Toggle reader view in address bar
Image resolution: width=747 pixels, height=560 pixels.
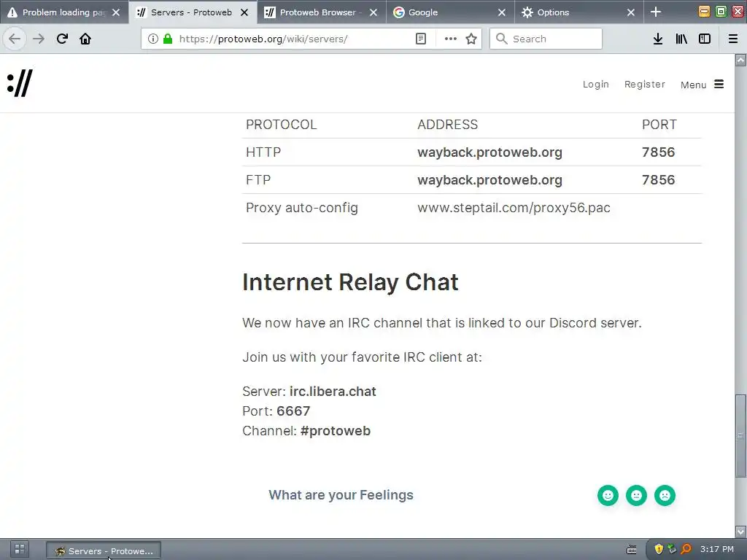(x=421, y=39)
